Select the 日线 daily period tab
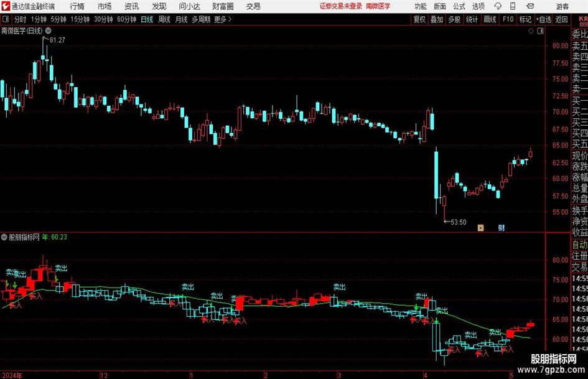 point(147,19)
